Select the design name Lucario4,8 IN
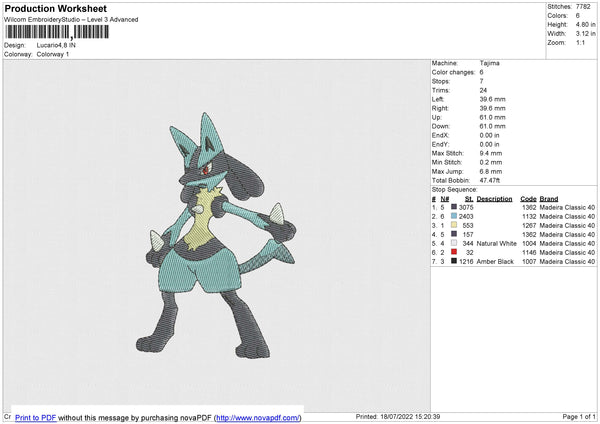The width and height of the screenshot is (600, 424). 56,45
